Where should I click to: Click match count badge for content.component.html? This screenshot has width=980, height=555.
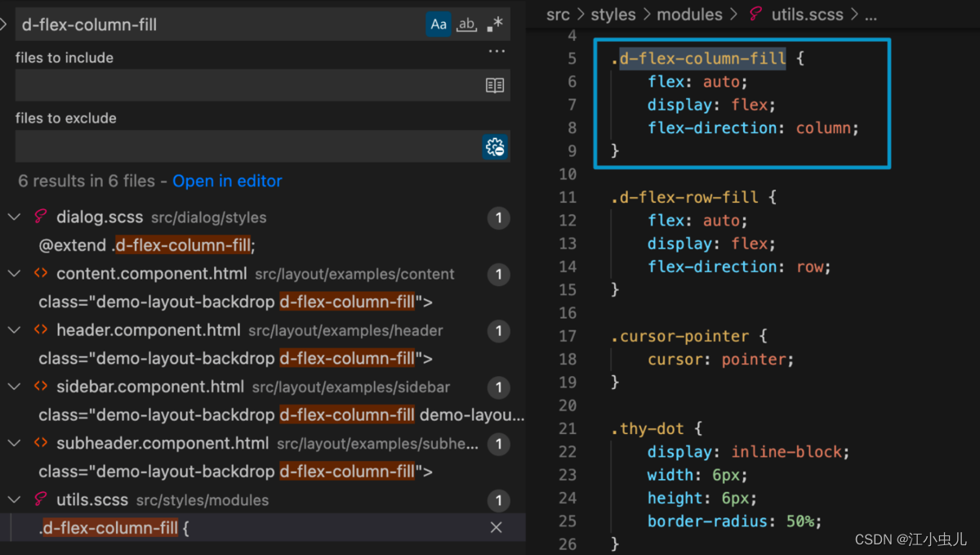pos(498,275)
